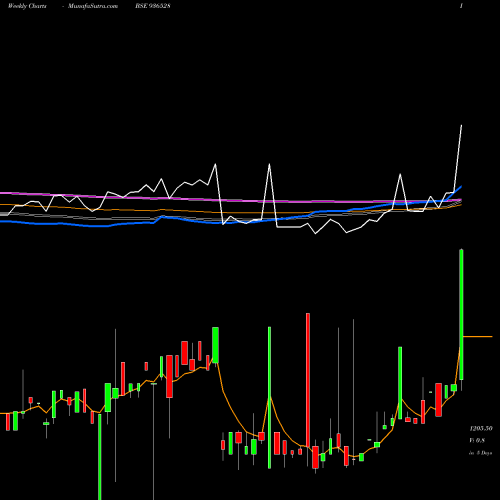Click the peak of the white indicator line
Viewport: 500px width, 500px height.
(461, 125)
